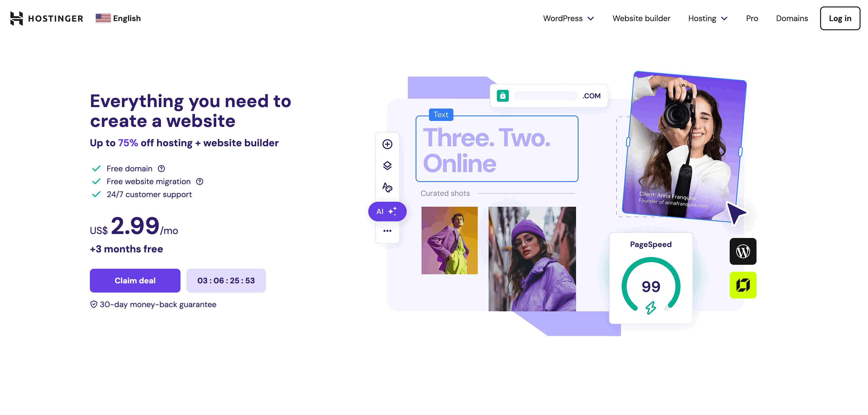
Task: Open the Domains menu item
Action: [x=792, y=19]
